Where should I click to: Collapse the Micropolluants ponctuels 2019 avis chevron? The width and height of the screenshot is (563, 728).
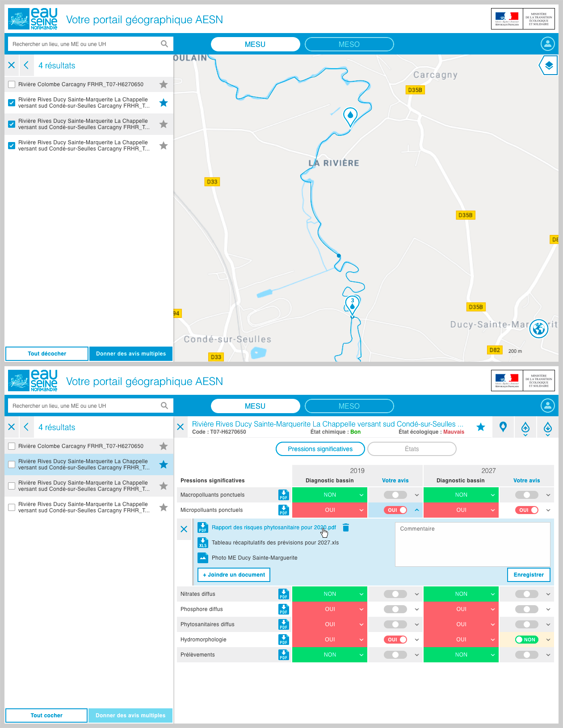(416, 510)
